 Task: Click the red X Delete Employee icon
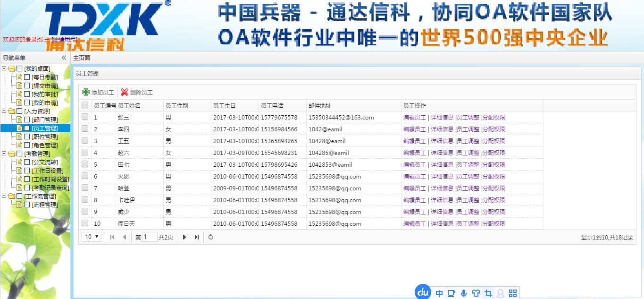(x=125, y=93)
